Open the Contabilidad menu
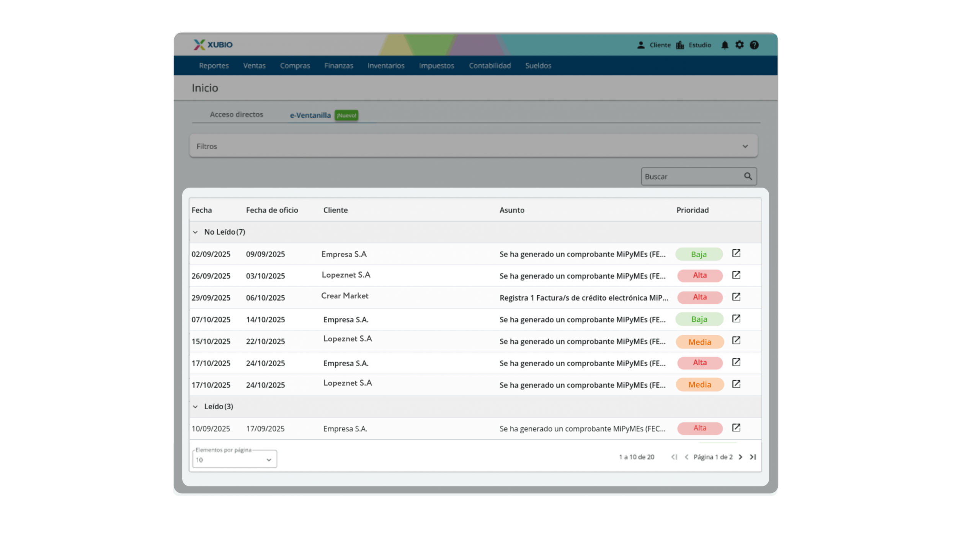Screen dimensions: 980x551 (x=490, y=65)
